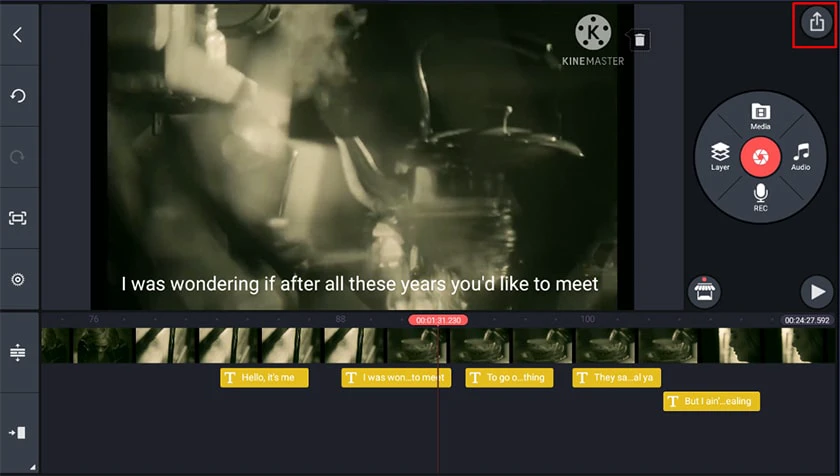Select the teacup video clip in timeline
The image size is (840, 476).
coord(543,345)
